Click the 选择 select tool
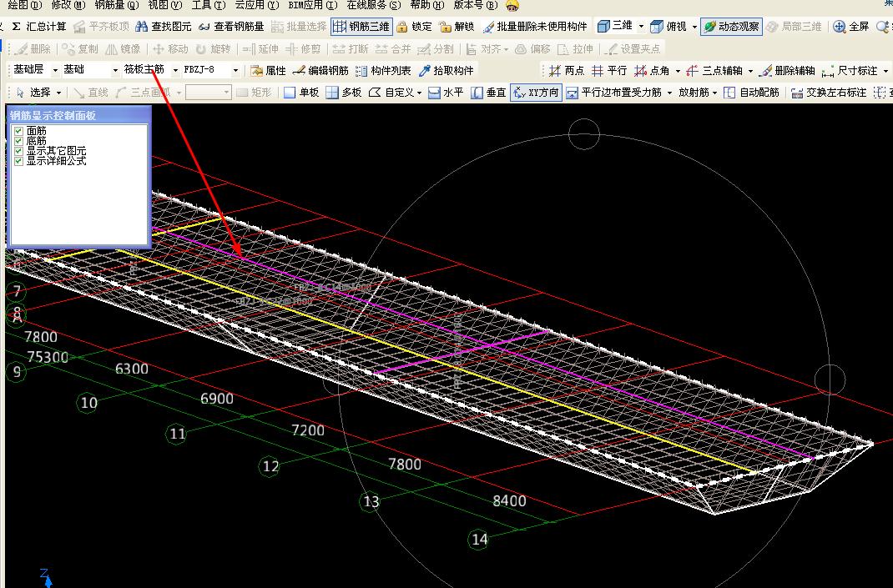Screen dimensions: 893x588 coord(33,93)
